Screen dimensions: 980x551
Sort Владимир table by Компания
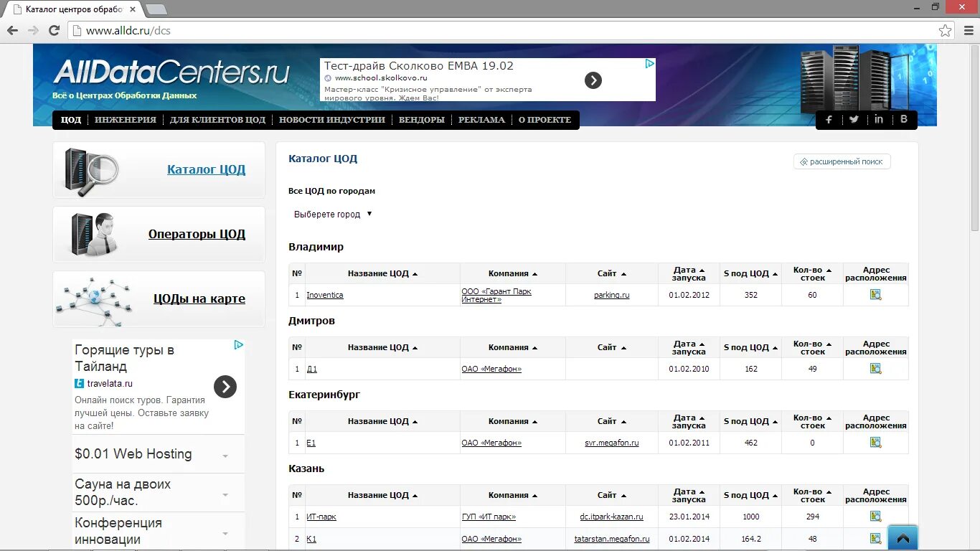click(513, 273)
